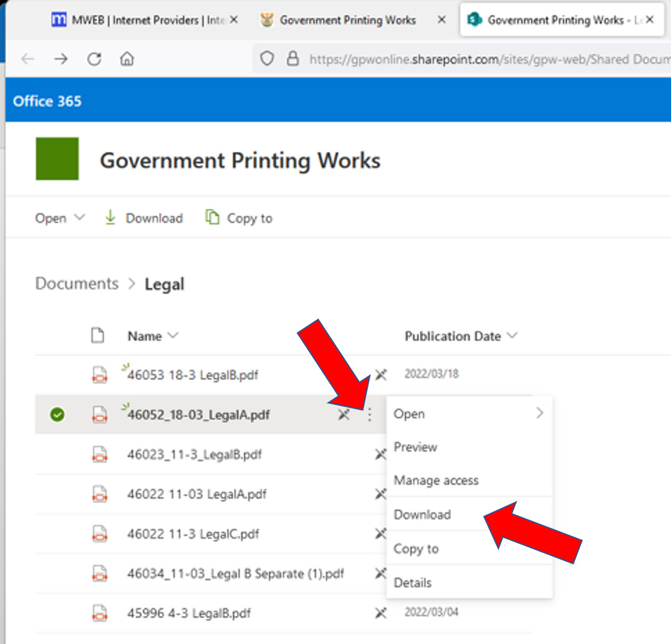This screenshot has width=671, height=644.
Task: Open file 46022 11-3 LegalC.pdf
Action: [x=193, y=534]
